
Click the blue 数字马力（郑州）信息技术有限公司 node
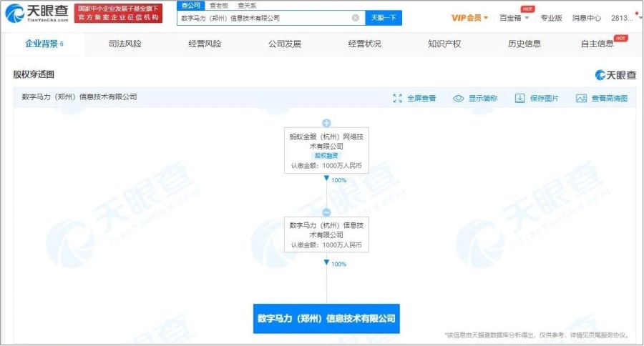coord(326,318)
